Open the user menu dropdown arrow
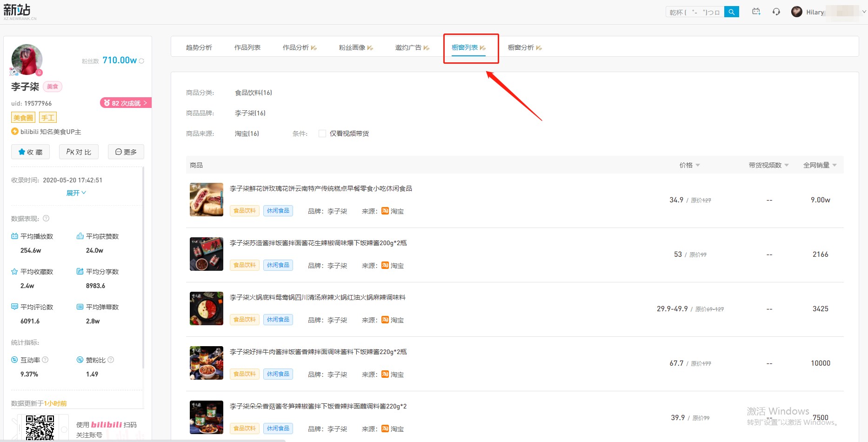868x442 pixels. tap(864, 12)
